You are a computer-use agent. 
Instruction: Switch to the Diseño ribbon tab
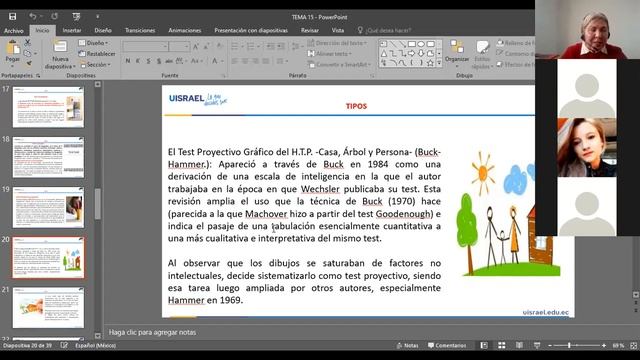coord(103,31)
